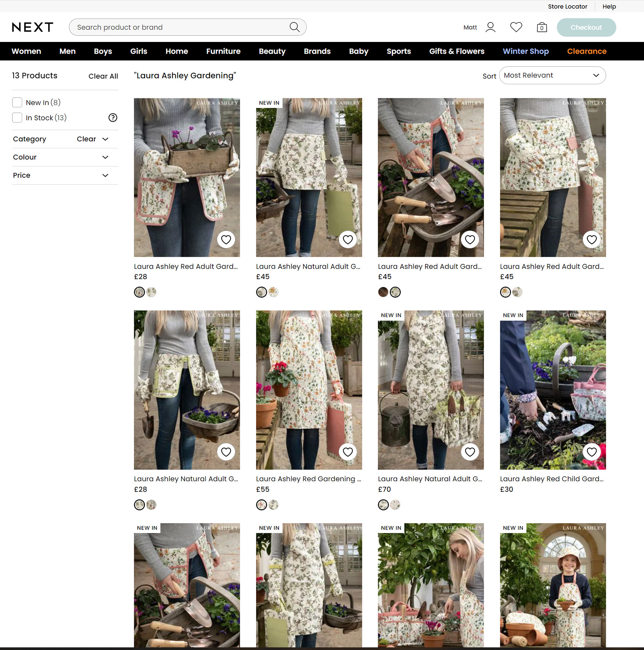This screenshot has width=644, height=650.
Task: Expand the Colour filter section
Action: coord(105,157)
